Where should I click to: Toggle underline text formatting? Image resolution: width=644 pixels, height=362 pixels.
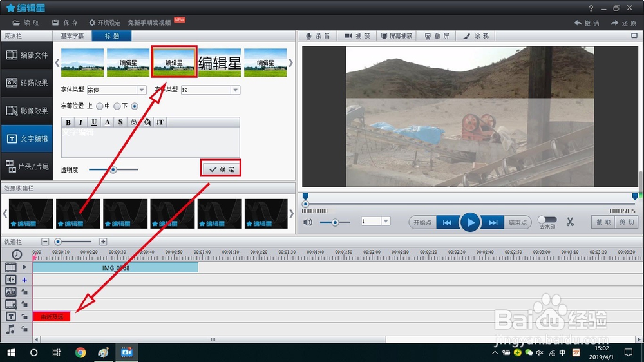(x=94, y=122)
